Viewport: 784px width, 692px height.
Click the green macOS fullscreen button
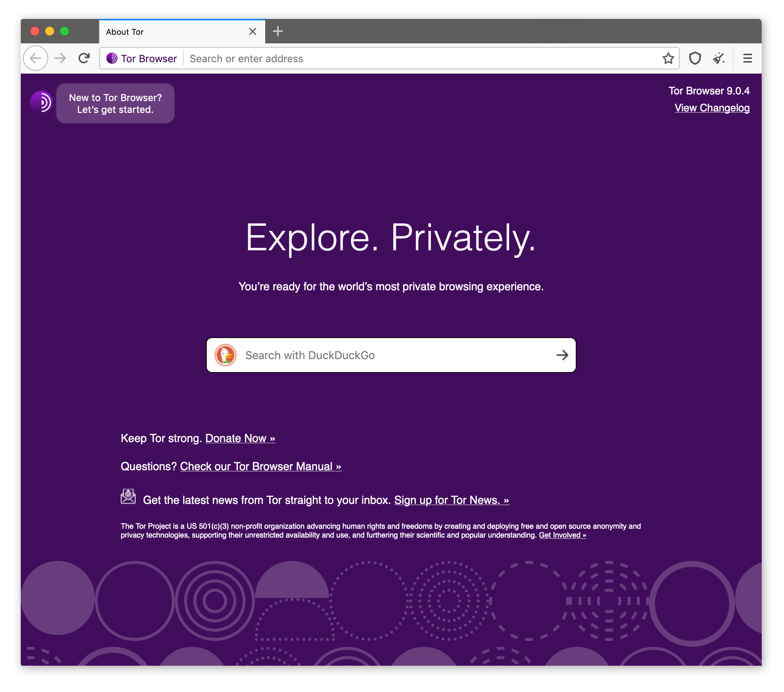[64, 31]
